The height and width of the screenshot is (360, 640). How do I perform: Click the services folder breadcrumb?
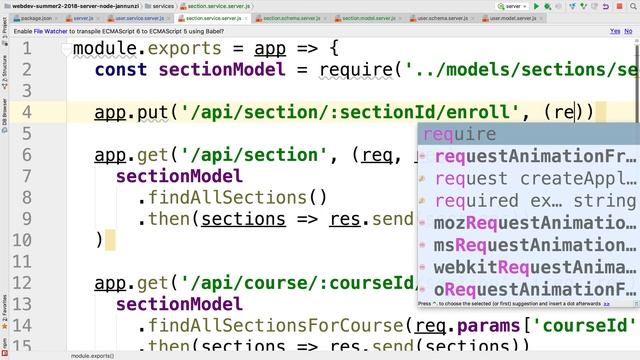click(160, 6)
